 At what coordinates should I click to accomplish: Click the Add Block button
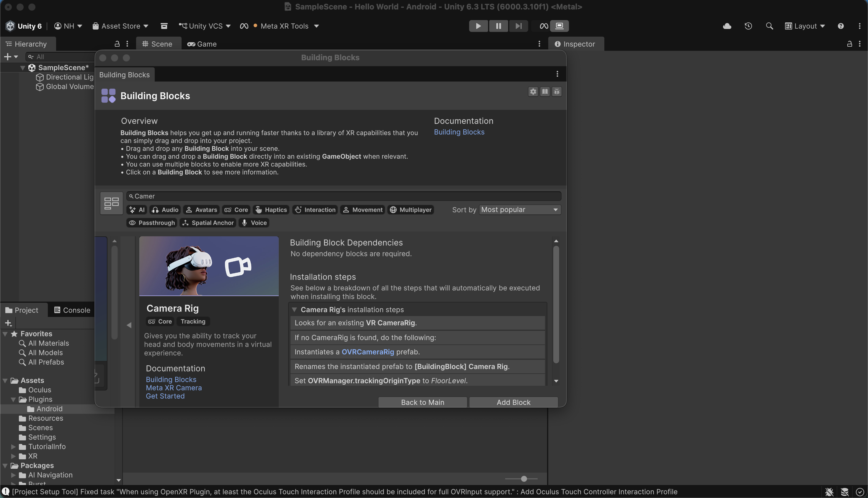pyautogui.click(x=513, y=402)
